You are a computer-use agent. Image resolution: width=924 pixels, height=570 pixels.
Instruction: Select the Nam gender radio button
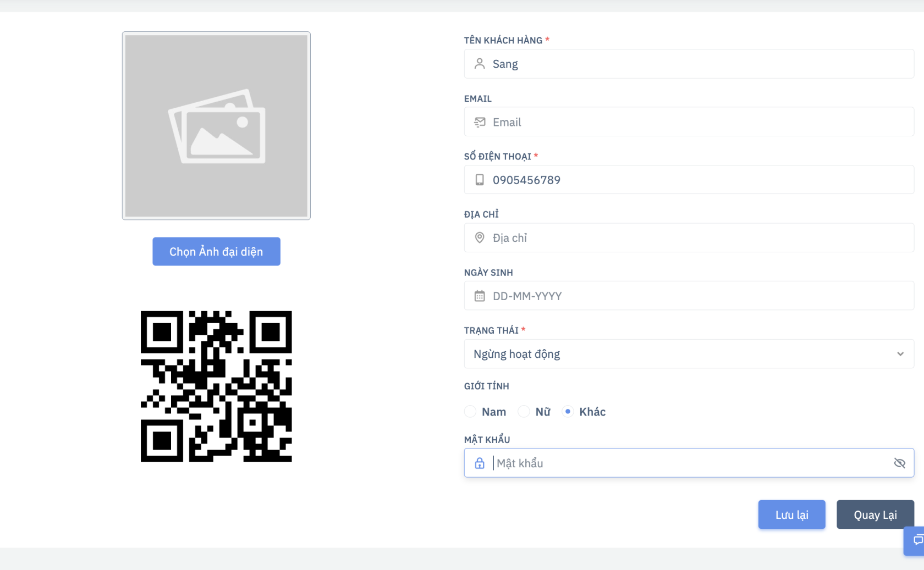(x=470, y=411)
